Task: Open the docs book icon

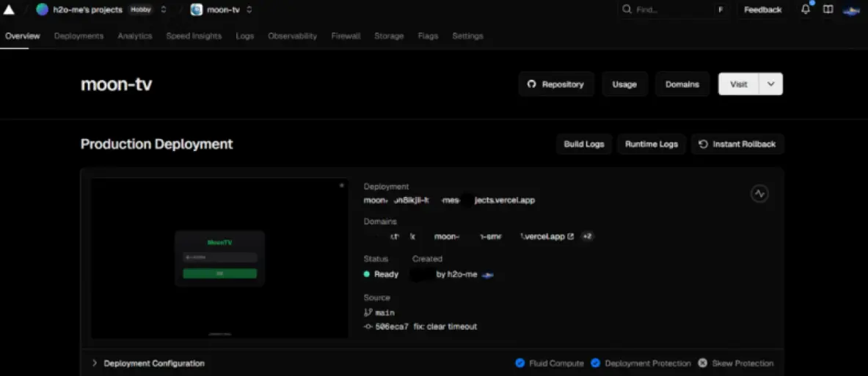Action: coord(828,10)
